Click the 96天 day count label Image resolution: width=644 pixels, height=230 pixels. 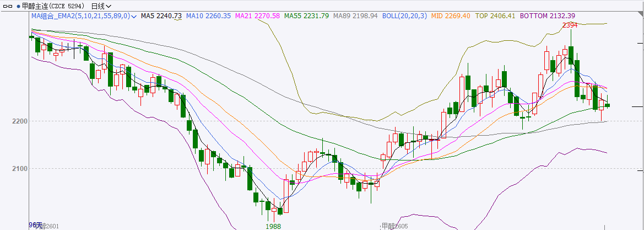tap(35, 225)
